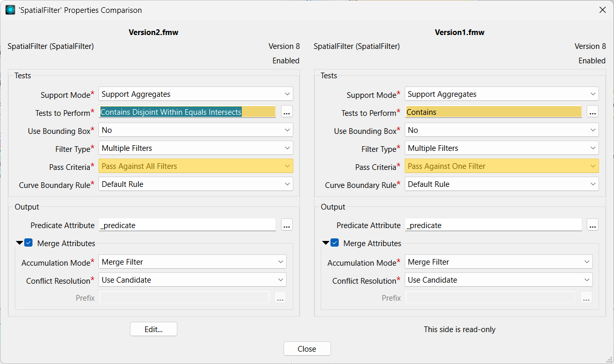Viewport: 614px width, 364px height.
Task: Collapse Version1 Merge Attributes section triangle
Action: (325, 243)
